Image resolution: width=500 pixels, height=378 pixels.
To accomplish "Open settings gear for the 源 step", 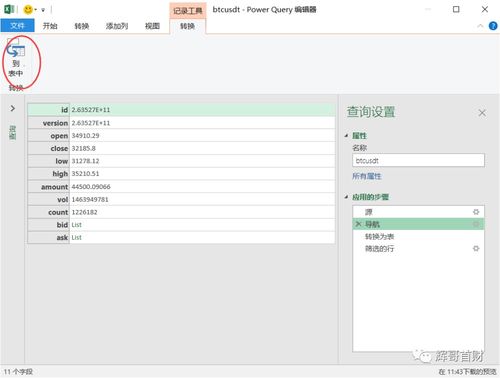I will [476, 212].
